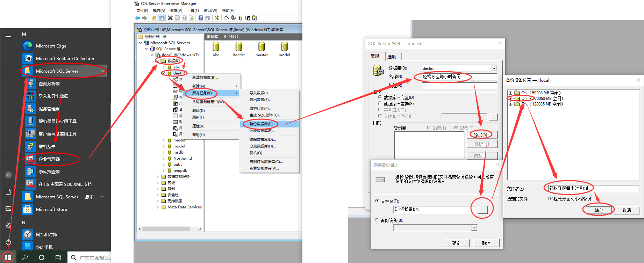This screenshot has width=644, height=263.
Task: Expand the C:\ drive in 备份设备位置
Action: (510, 93)
